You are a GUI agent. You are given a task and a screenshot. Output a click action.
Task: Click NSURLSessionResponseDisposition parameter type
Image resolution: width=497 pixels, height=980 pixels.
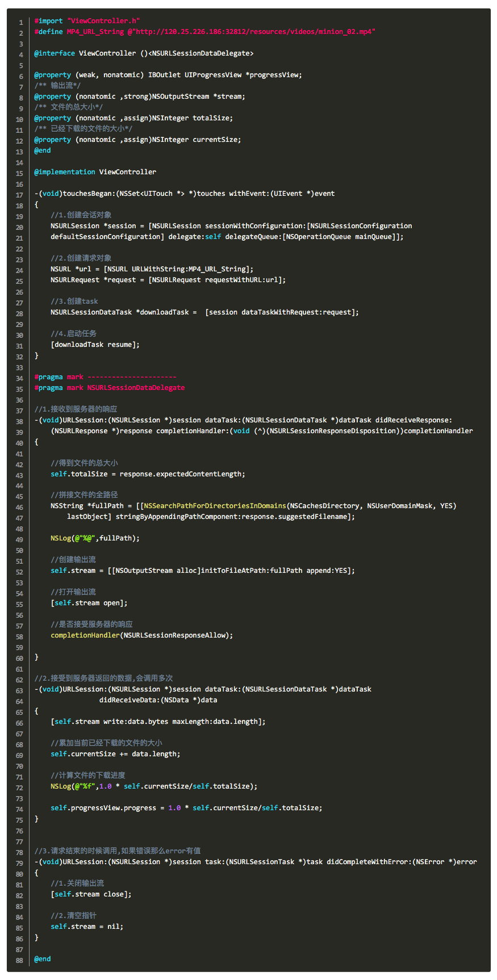pyautogui.click(x=333, y=431)
